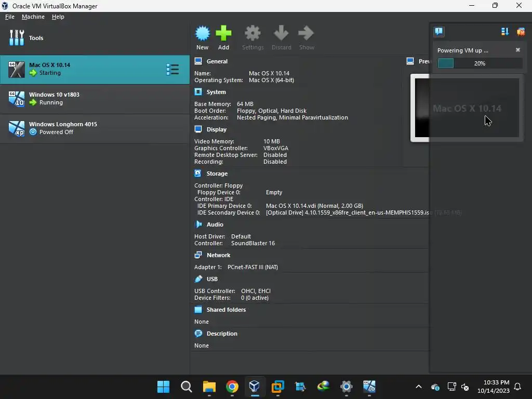Open the Audio section header

[215, 224]
